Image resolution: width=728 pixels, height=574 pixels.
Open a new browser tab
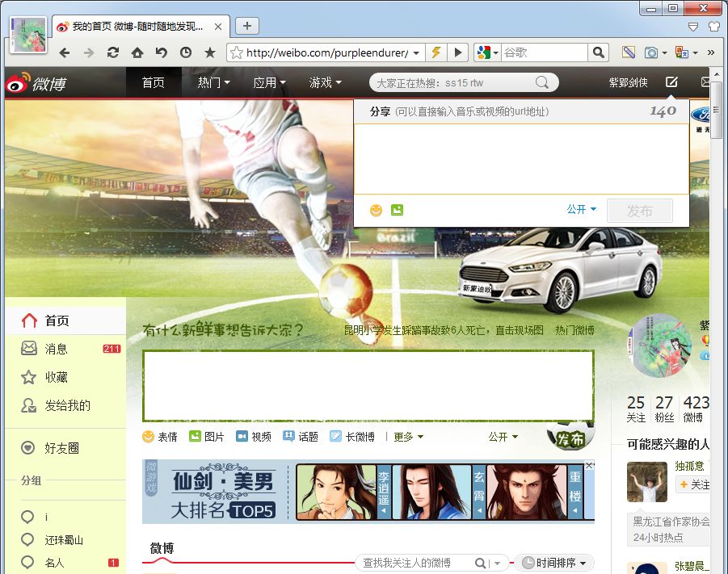(x=247, y=26)
